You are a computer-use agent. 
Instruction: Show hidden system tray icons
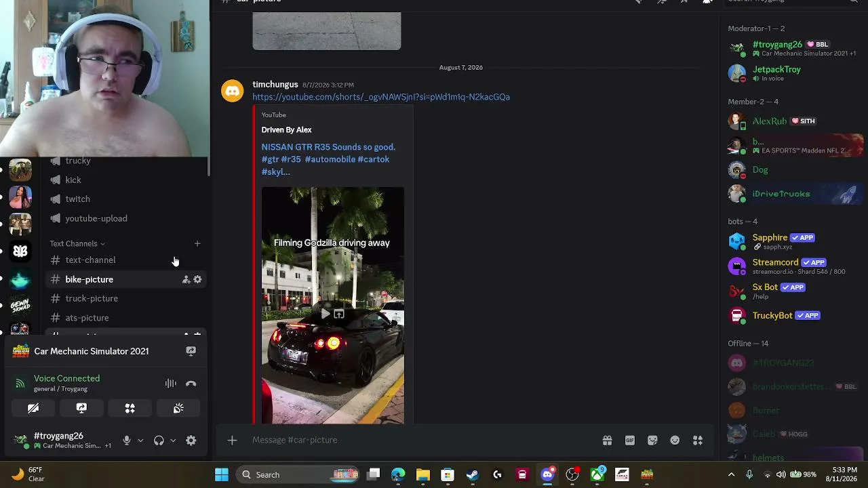[x=731, y=475]
